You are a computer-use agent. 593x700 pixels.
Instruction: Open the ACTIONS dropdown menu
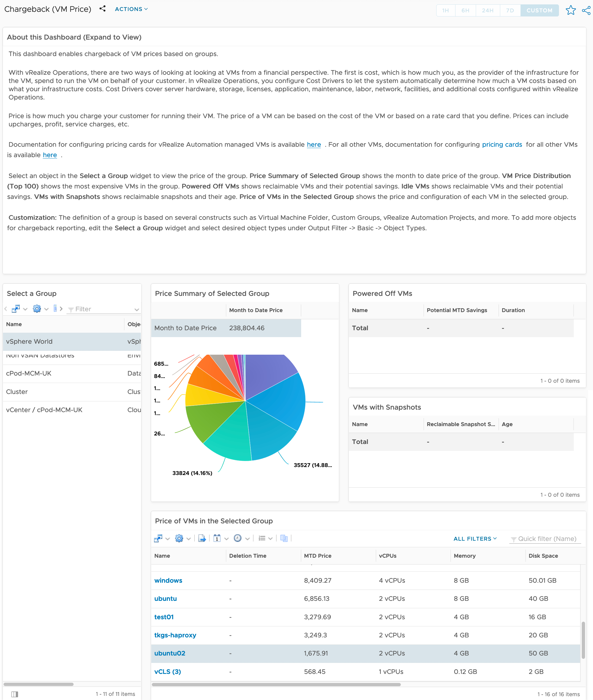(x=131, y=9)
